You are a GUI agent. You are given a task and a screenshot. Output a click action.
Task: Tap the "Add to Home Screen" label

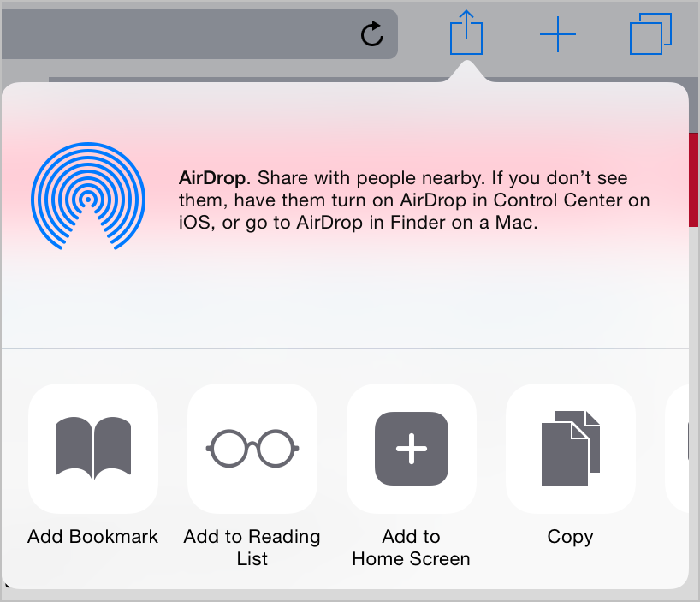pyautogui.click(x=411, y=547)
